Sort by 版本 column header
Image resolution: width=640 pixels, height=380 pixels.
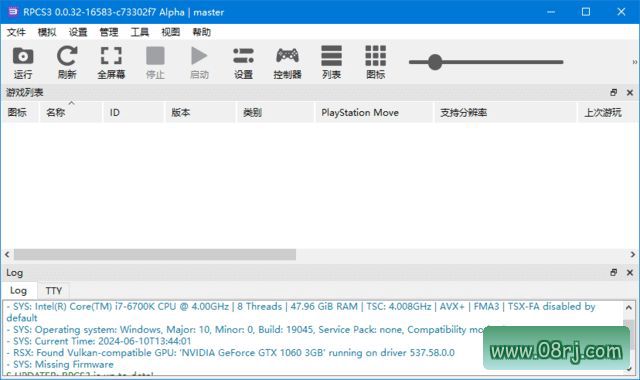coord(200,113)
